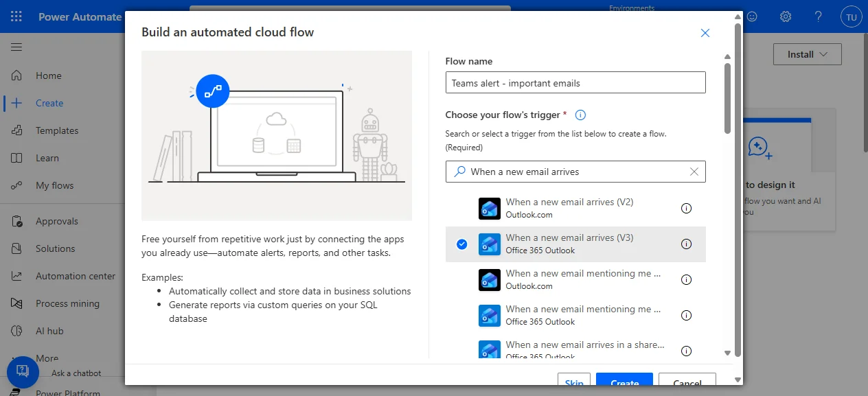Open Templates in the sidebar
The width and height of the screenshot is (868, 396).
point(57,130)
